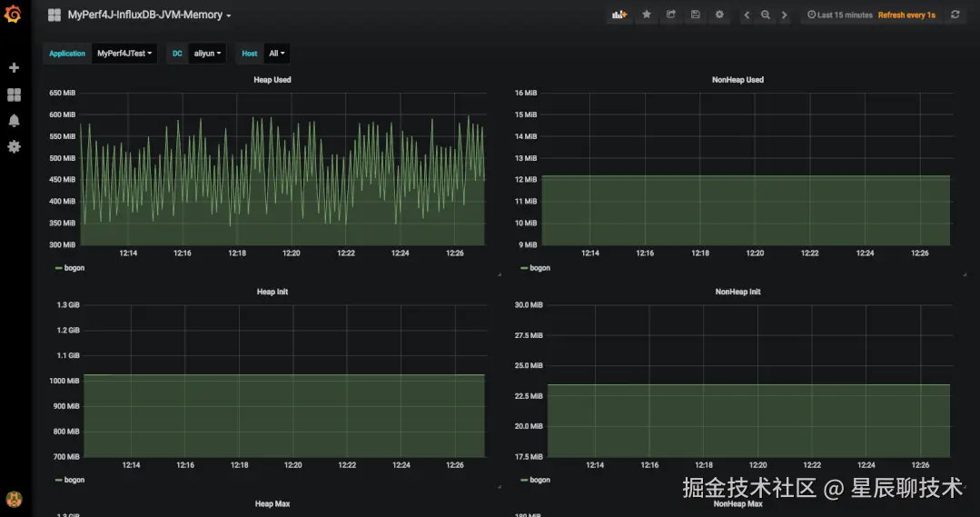Click the Last 15 minutes time picker
The width and height of the screenshot is (980, 517).
tap(840, 15)
